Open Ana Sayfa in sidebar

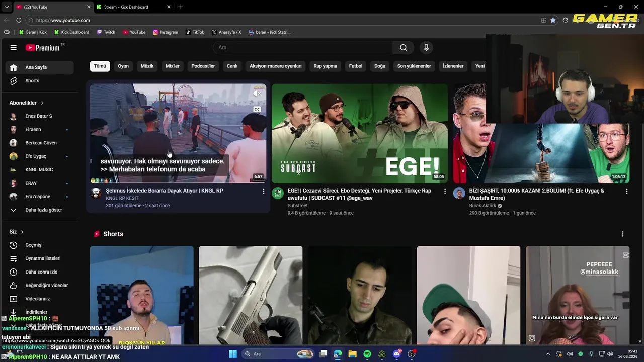[x=40, y=67]
